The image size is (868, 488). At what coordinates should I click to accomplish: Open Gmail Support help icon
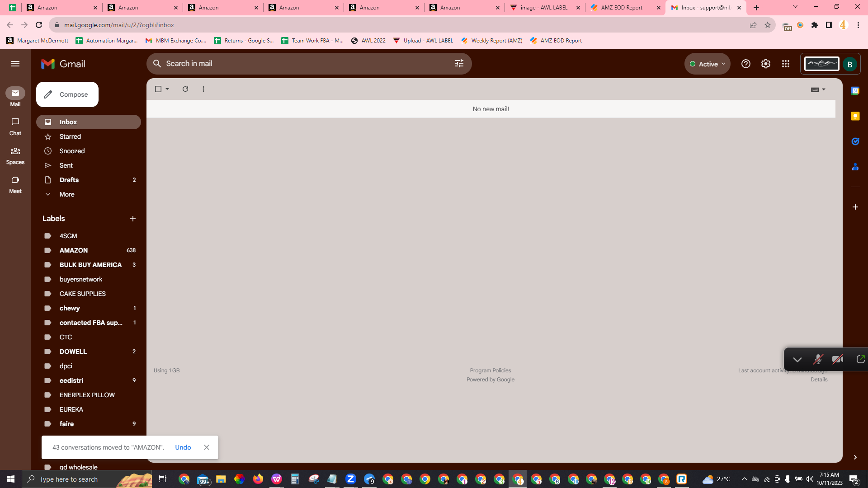pos(746,64)
